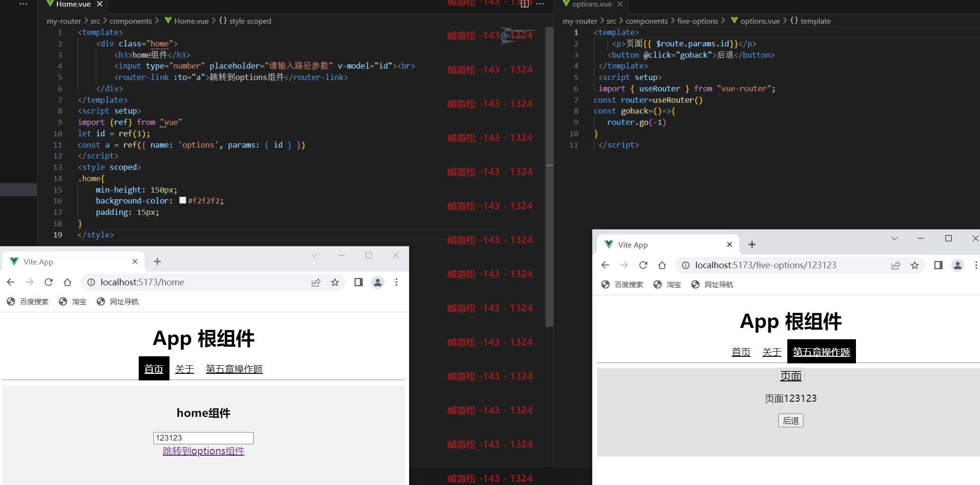Open profile avatar in the left browser

click(378, 282)
